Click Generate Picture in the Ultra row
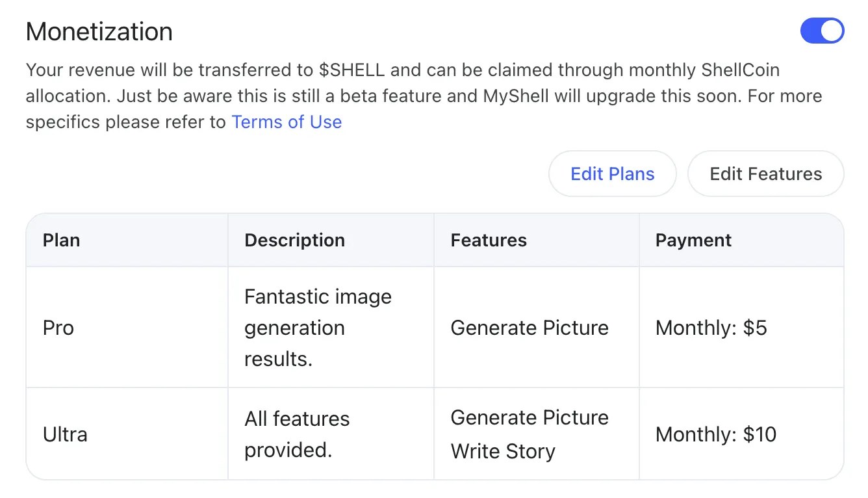Viewport: 868px width, 498px height. click(x=530, y=417)
